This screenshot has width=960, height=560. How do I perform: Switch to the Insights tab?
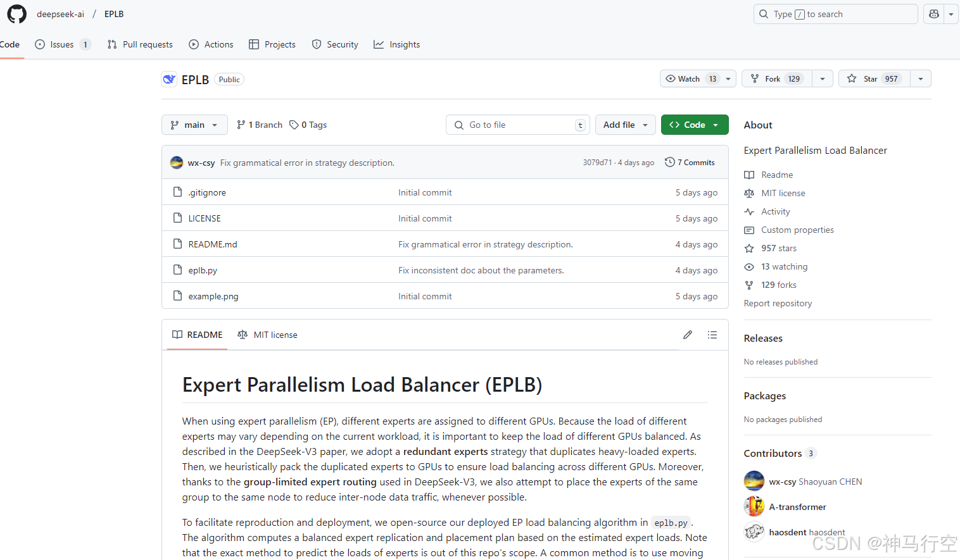click(x=396, y=44)
